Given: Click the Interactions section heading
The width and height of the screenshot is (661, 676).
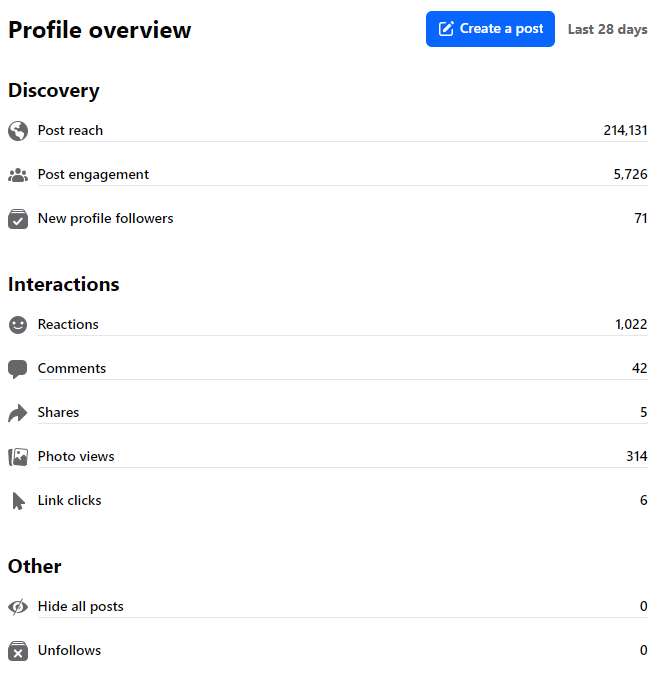Looking at the screenshot, I should 64,285.
